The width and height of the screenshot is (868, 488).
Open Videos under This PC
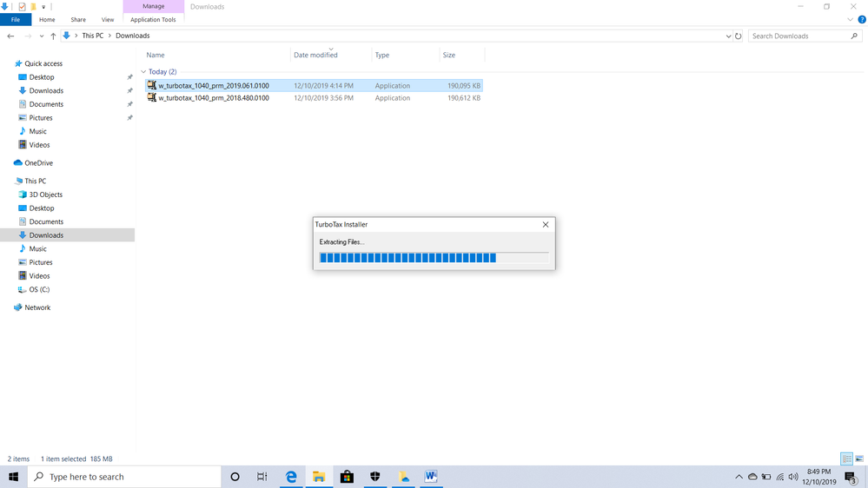[x=39, y=276]
